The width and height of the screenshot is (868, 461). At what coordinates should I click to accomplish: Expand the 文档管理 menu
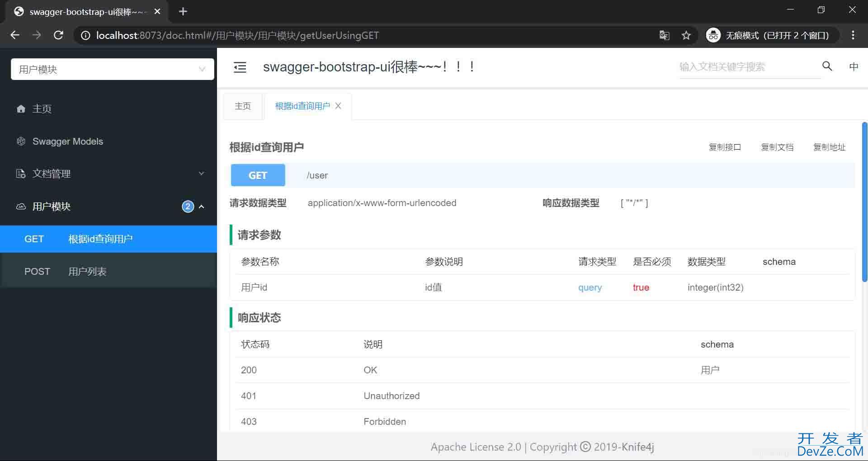click(108, 174)
